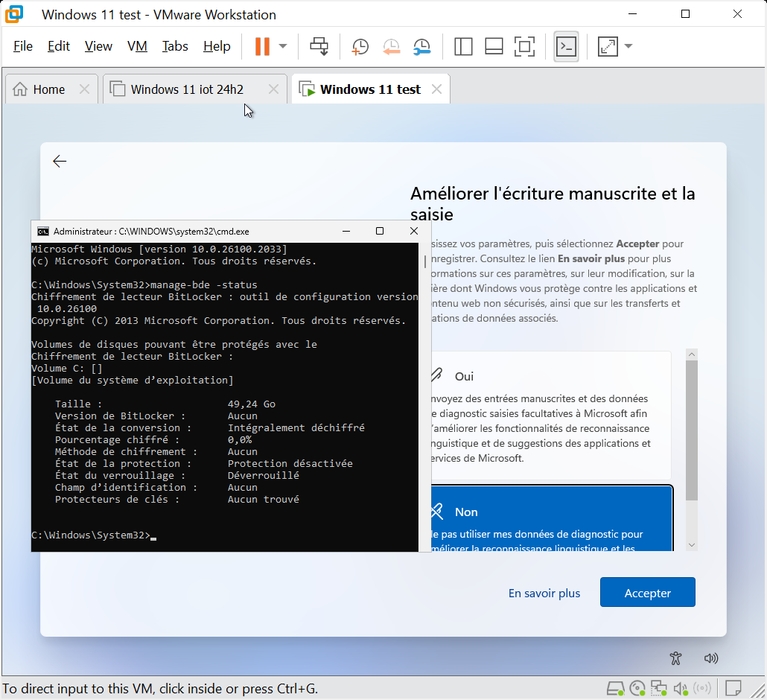Viewport: 767px width, 700px height.
Task: Open the En savoir plus link
Action: (x=544, y=592)
